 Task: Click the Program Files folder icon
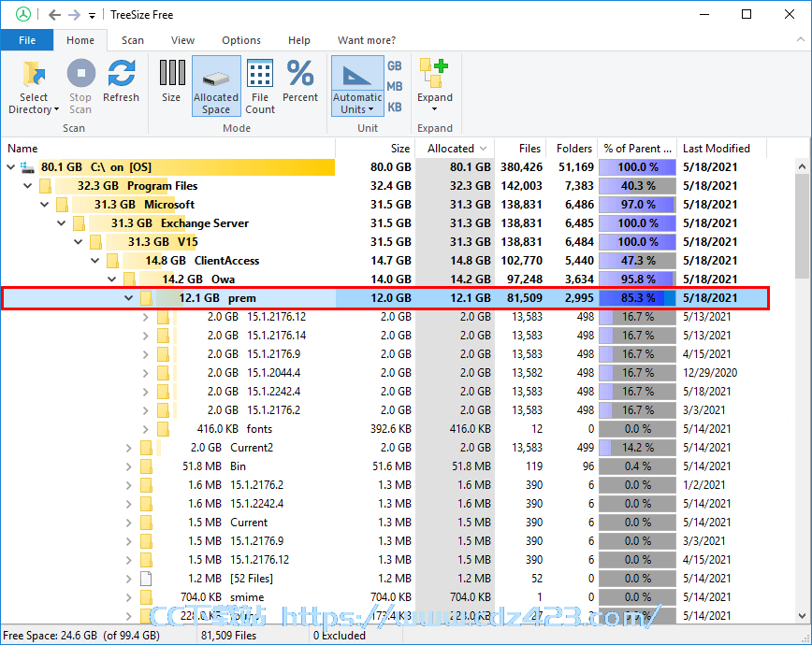pos(45,186)
